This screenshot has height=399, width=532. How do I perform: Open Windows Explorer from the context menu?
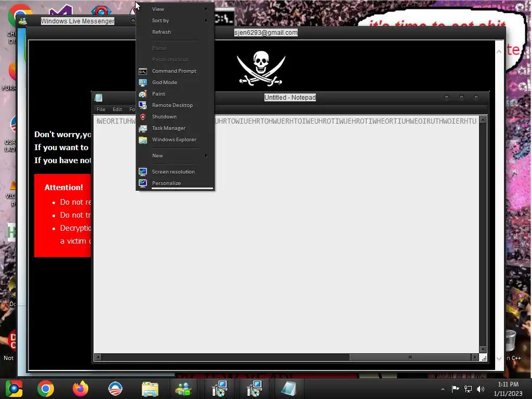(x=174, y=140)
